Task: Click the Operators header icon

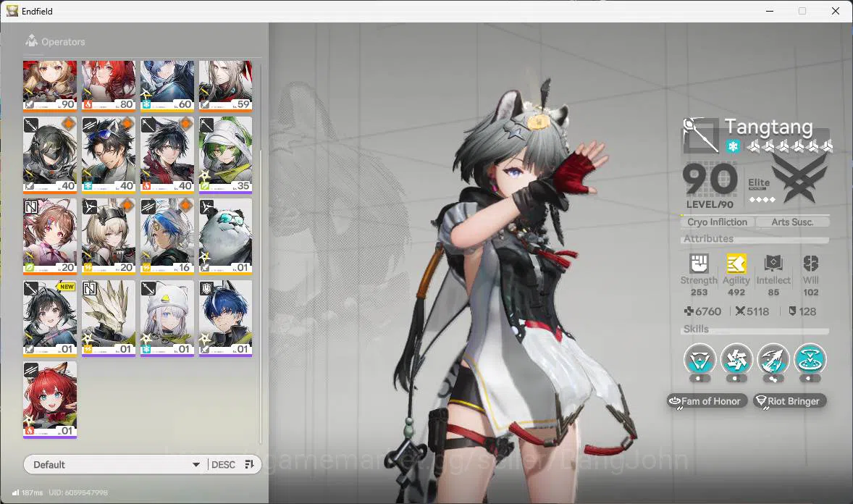Action: point(32,41)
